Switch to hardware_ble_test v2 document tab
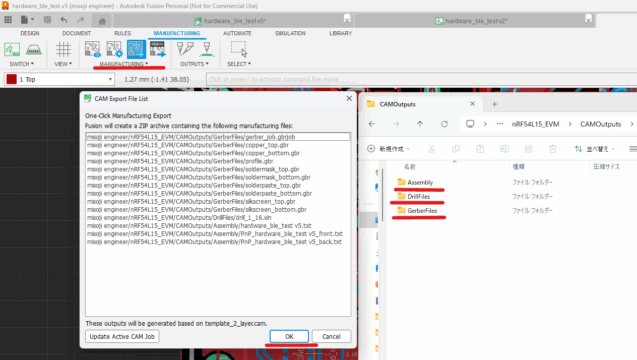 point(471,21)
